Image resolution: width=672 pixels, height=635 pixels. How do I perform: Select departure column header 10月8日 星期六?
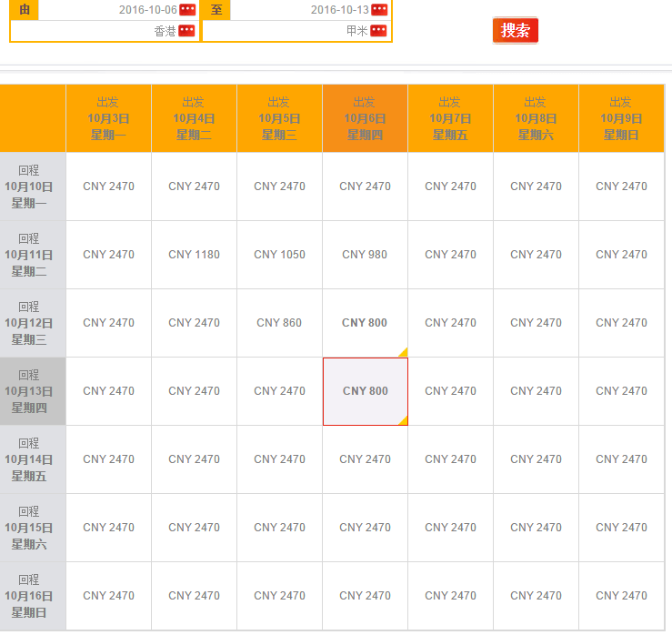(536, 118)
